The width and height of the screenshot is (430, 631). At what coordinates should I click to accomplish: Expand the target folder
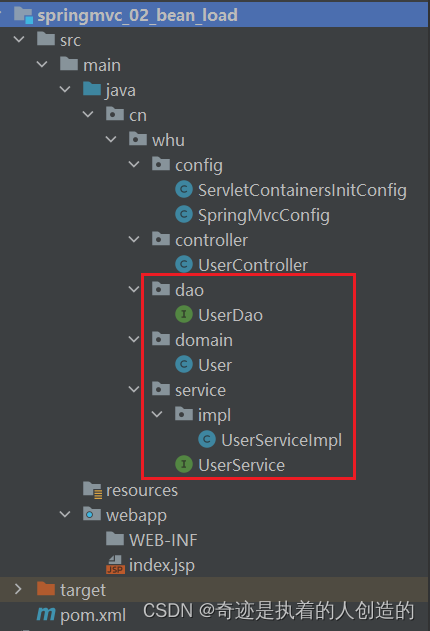(18, 589)
